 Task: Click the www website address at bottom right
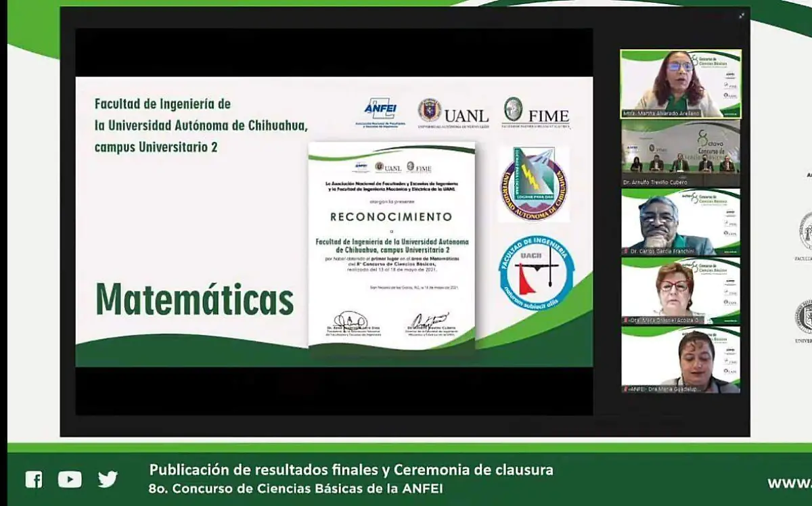coord(789,482)
